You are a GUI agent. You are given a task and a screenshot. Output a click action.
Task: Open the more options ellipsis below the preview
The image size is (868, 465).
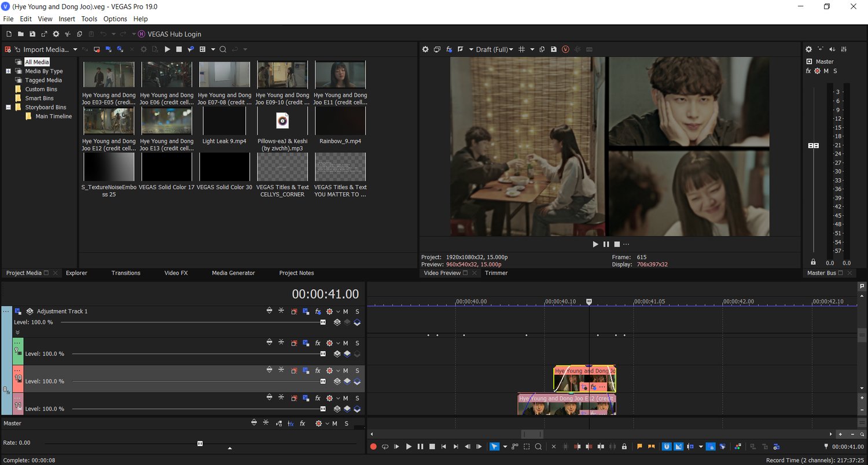click(626, 244)
